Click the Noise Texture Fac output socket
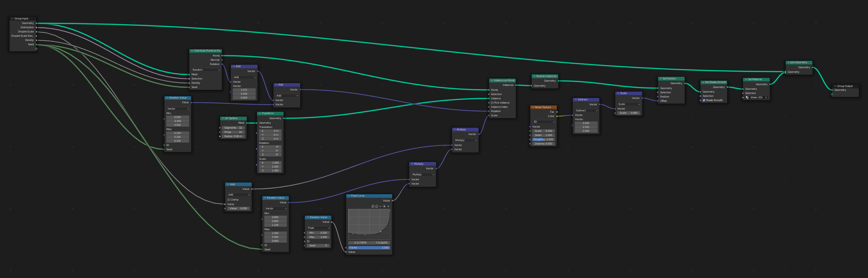Viewport: 868px width, 278px height. click(557, 112)
